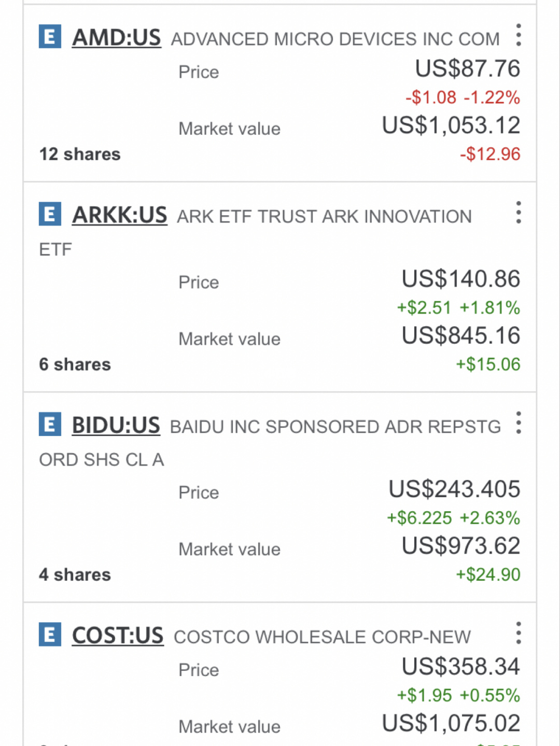
Task: Click Costco Wholesale Corp-New company name
Action: [x=322, y=637]
